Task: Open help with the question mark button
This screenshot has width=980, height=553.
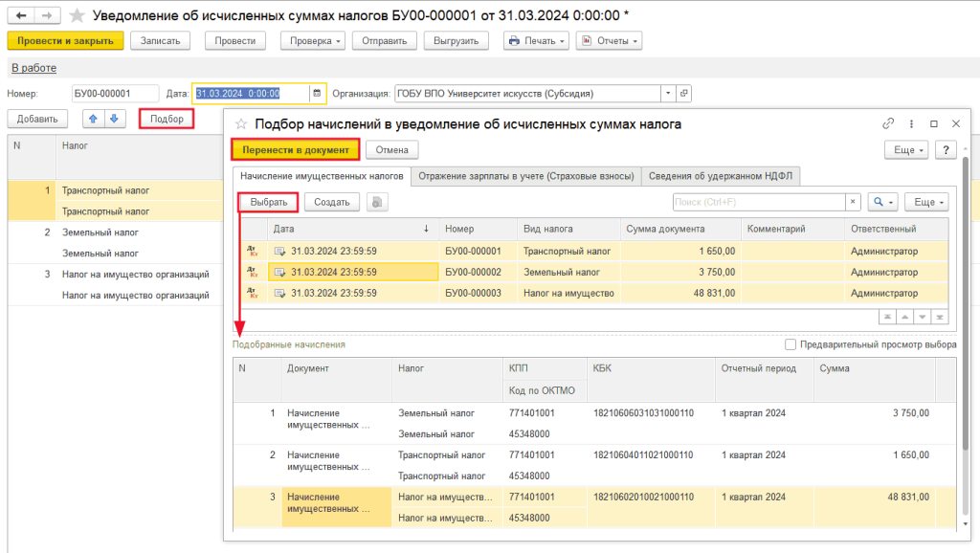Action: [946, 150]
